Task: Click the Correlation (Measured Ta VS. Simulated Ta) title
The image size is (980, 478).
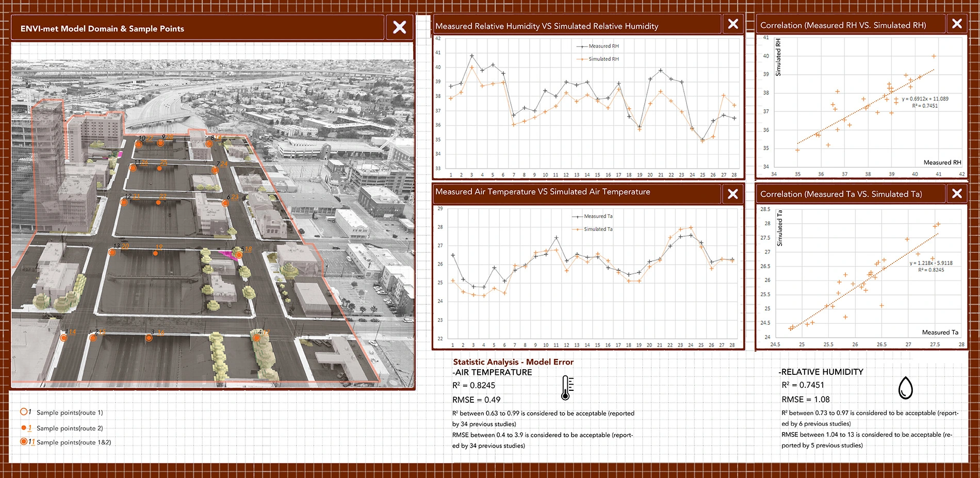Action: tap(841, 194)
